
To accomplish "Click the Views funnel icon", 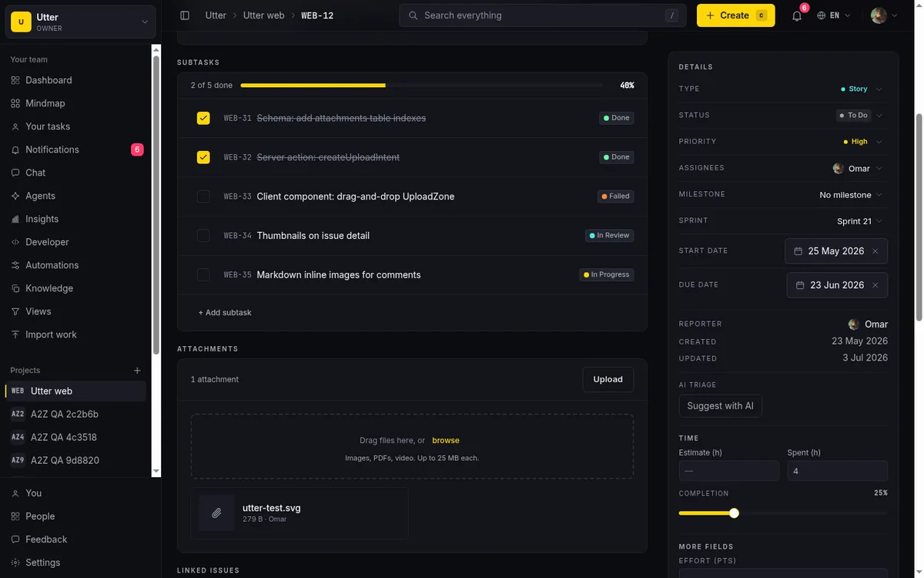I will coord(15,311).
